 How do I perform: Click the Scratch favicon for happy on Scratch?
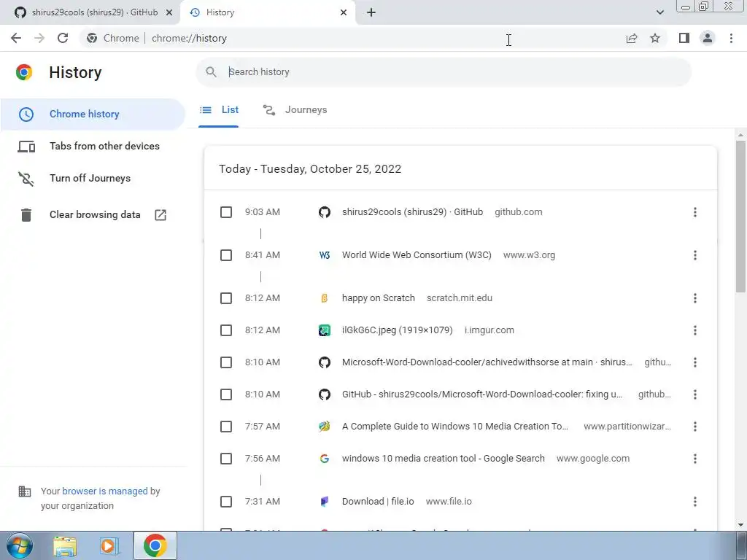tap(325, 298)
